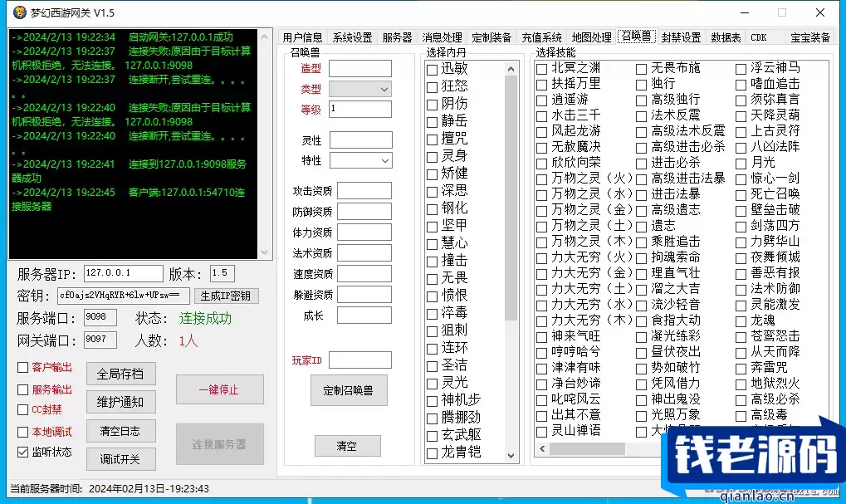Viewport: 846px width, 504px height.
Task: Click the log panel scrollbar track
Action: point(264,144)
